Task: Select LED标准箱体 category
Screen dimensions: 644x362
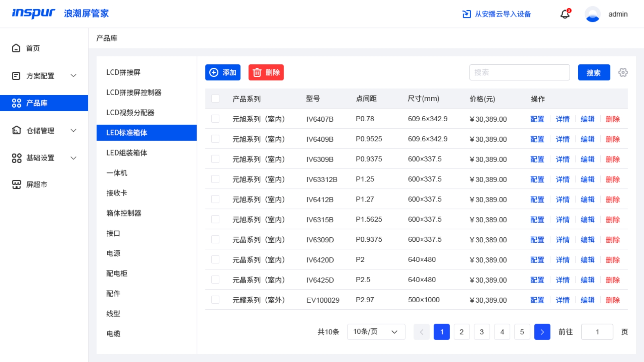Action: click(x=147, y=133)
